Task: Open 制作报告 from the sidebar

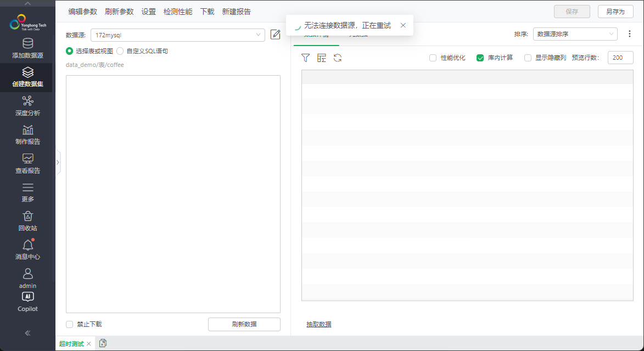Action: 27,134
